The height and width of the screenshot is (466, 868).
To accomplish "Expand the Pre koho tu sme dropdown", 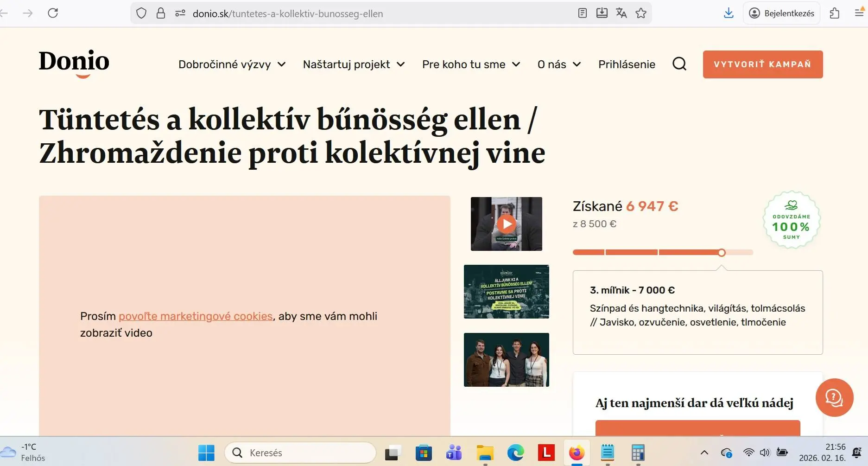I will click(x=471, y=64).
